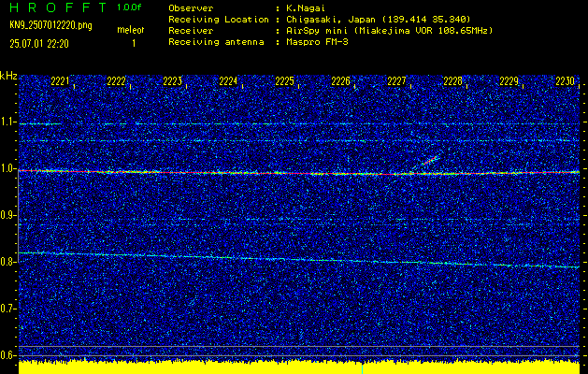588x374 pixels.
Task: Click the 2221 time axis label
Action: (60, 81)
